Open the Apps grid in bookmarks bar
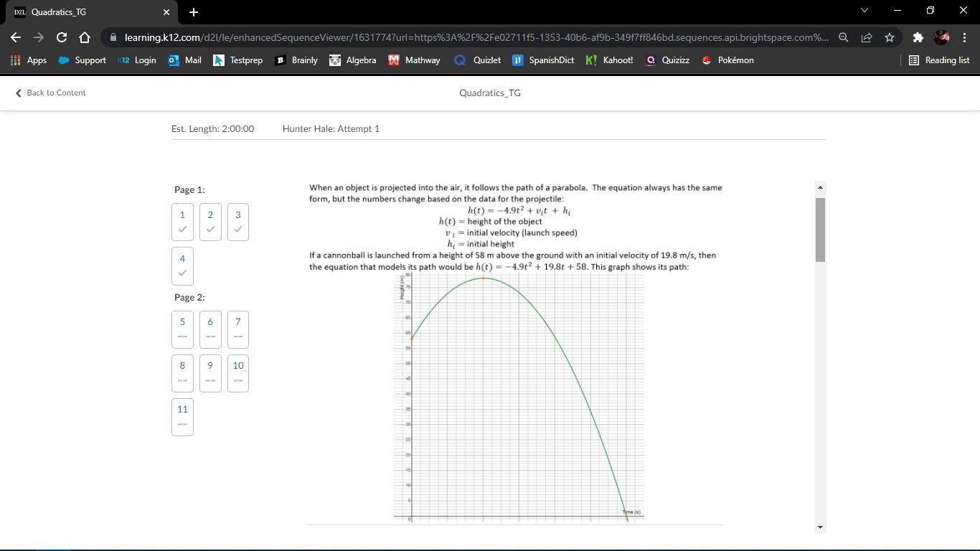The height and width of the screenshot is (551, 980). point(29,60)
